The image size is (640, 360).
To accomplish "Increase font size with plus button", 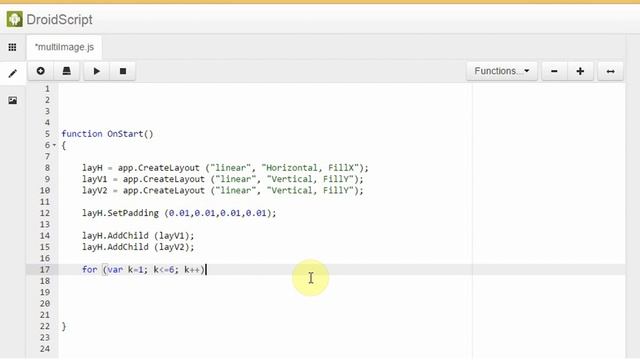I will point(580,71).
